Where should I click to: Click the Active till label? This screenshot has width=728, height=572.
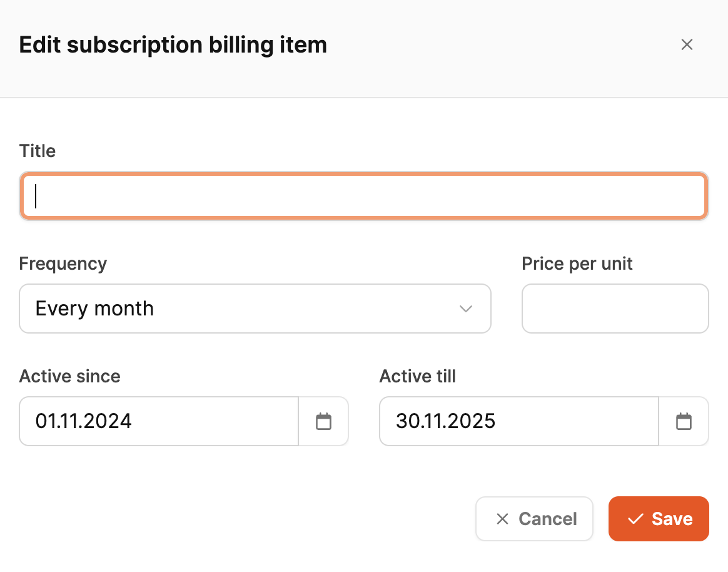point(418,376)
